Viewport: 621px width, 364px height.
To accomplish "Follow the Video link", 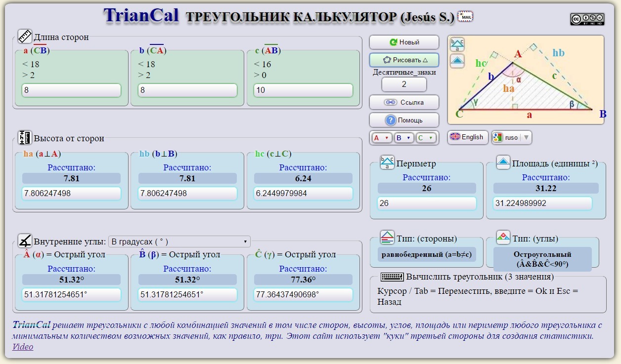I will pyautogui.click(x=23, y=347).
